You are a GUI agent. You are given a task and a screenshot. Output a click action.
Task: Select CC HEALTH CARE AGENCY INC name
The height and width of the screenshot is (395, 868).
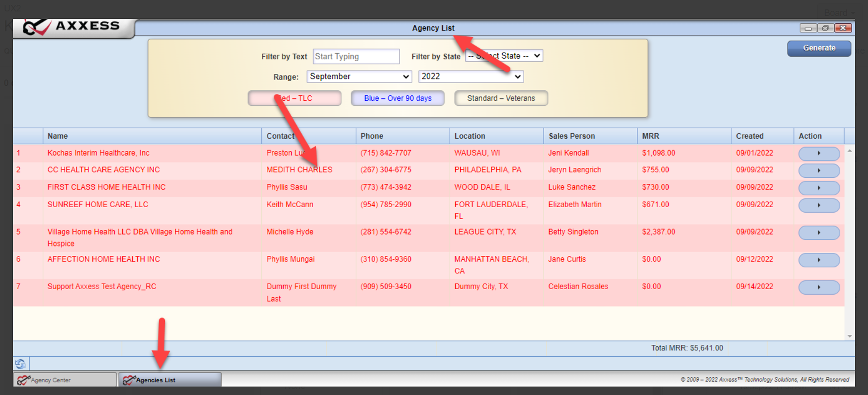point(104,170)
